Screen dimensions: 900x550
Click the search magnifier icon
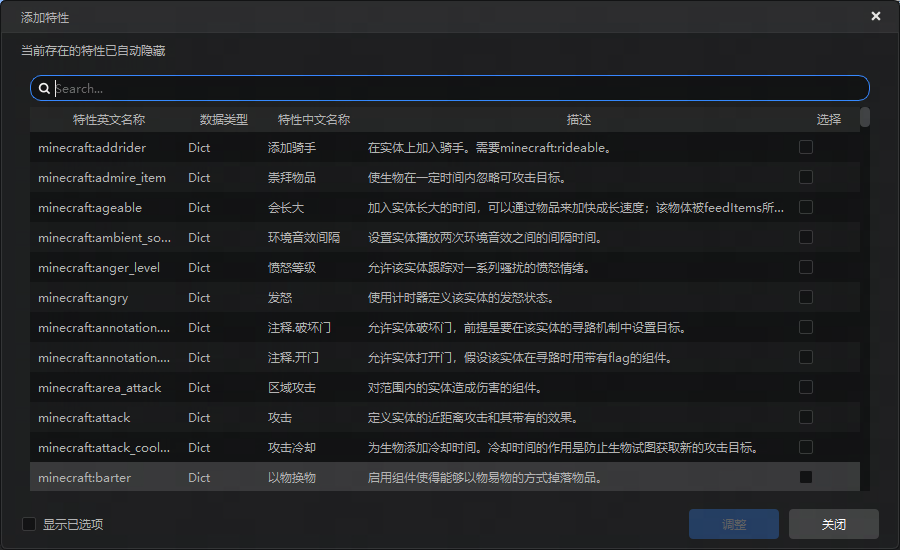(x=44, y=88)
